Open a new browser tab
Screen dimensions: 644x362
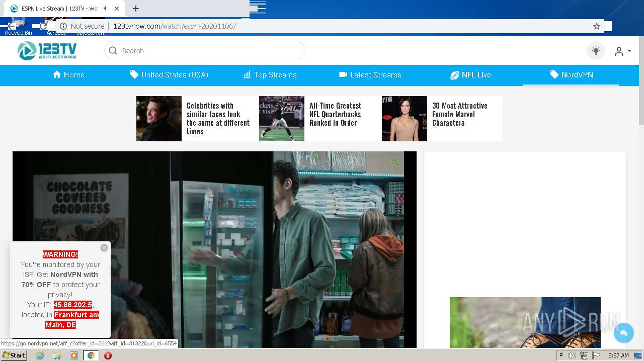pyautogui.click(x=136, y=9)
